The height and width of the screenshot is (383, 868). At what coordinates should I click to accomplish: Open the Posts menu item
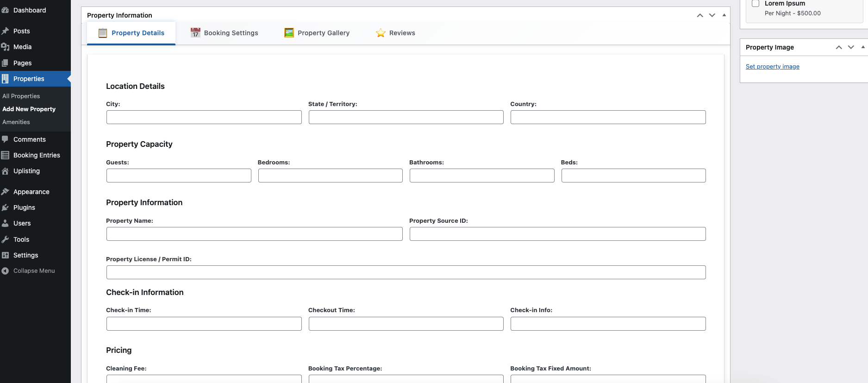pos(35,31)
